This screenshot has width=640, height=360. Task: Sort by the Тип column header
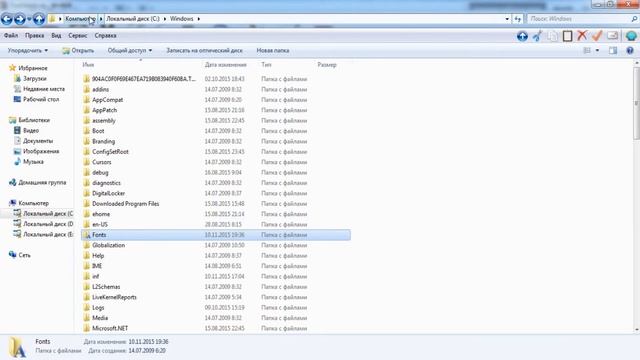click(x=266, y=64)
